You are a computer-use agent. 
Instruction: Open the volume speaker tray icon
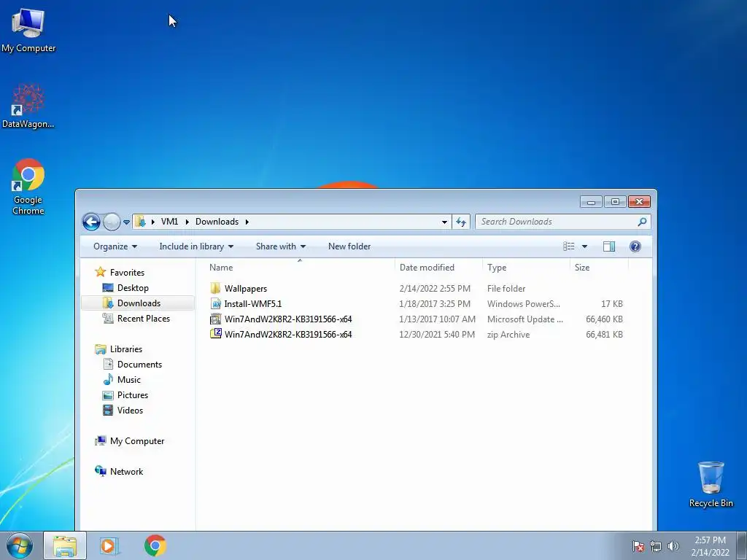coord(673,546)
